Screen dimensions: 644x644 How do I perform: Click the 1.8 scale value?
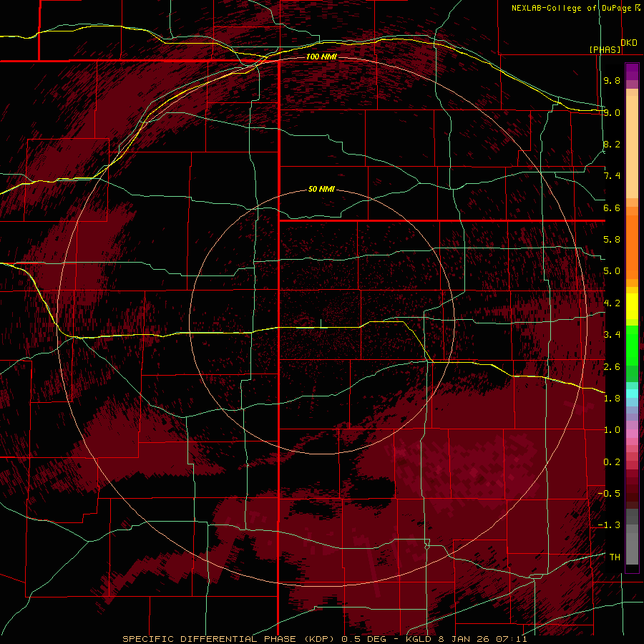click(x=612, y=399)
